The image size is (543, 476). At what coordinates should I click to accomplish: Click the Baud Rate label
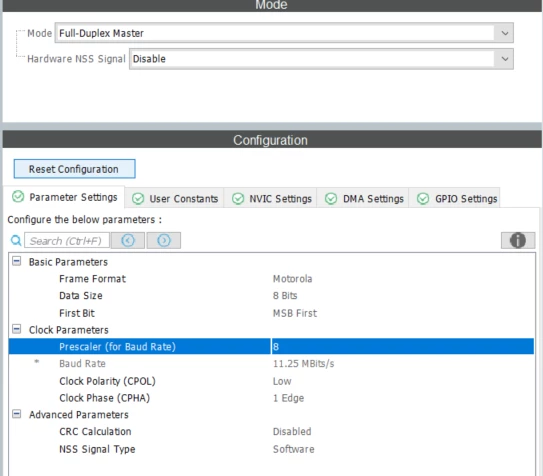(82, 363)
